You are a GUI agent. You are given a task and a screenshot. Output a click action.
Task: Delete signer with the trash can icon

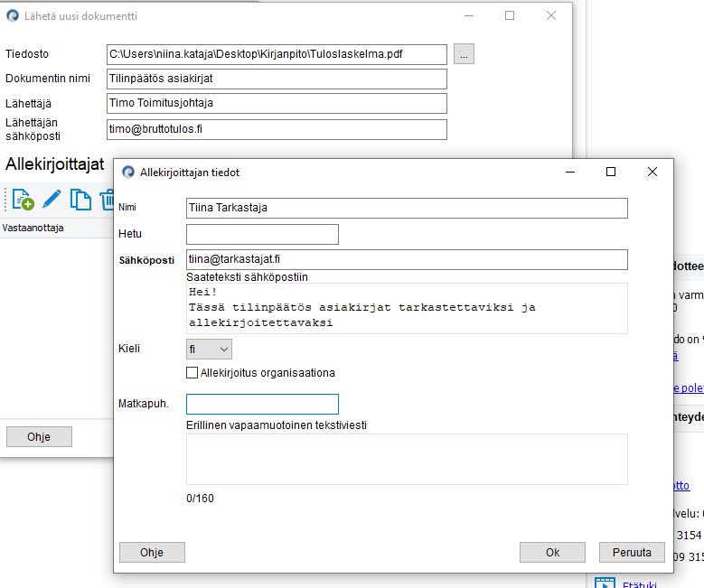tap(107, 200)
